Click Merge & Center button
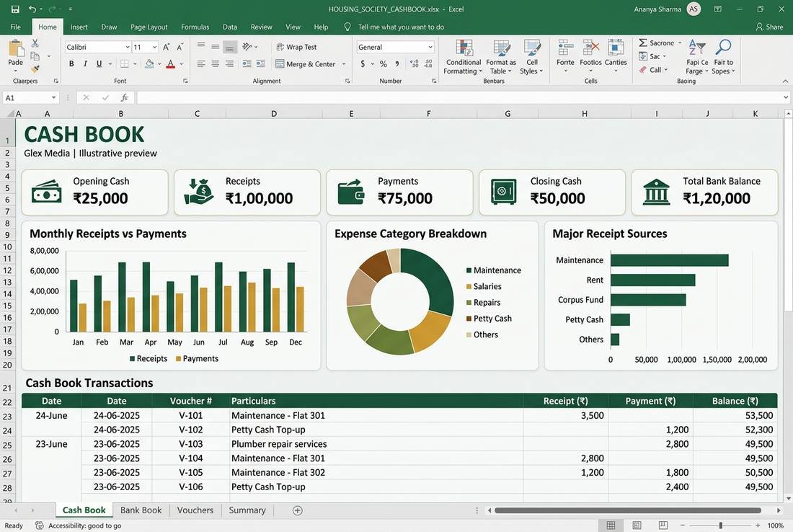The height and width of the screenshot is (532, 793). coord(306,64)
